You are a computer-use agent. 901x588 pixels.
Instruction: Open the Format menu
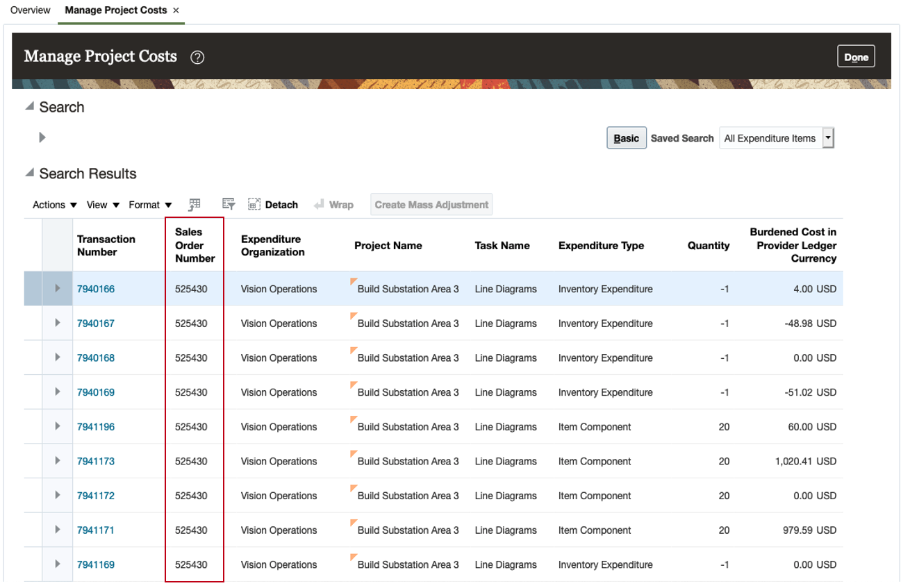coord(150,205)
